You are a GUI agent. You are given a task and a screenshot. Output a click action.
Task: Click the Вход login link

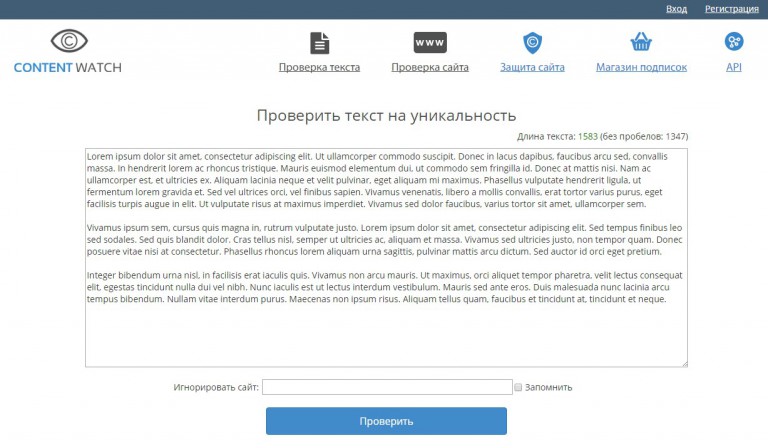click(x=677, y=8)
